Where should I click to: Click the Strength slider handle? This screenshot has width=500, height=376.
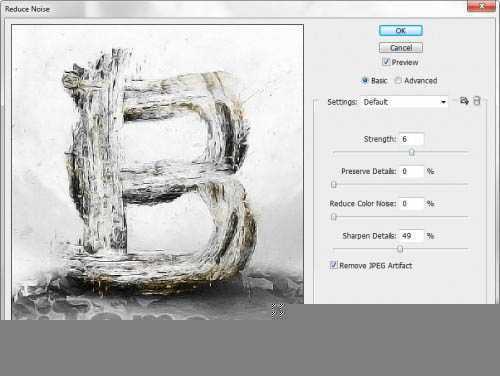click(412, 152)
